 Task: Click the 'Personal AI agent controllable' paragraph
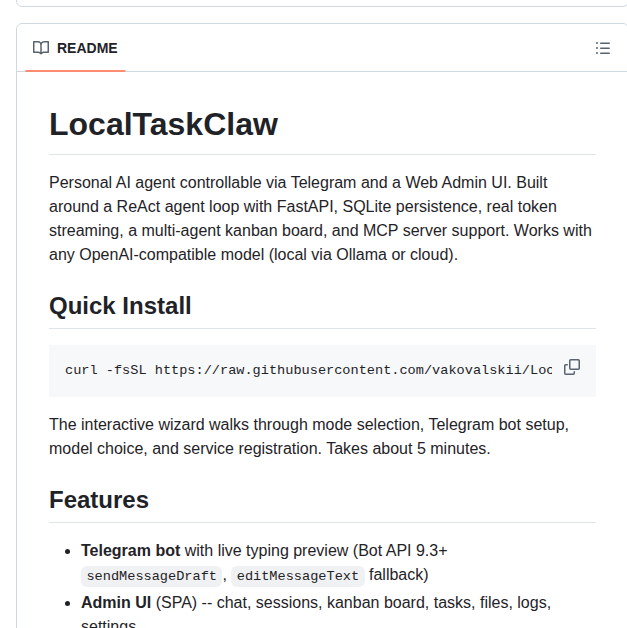pos(320,219)
